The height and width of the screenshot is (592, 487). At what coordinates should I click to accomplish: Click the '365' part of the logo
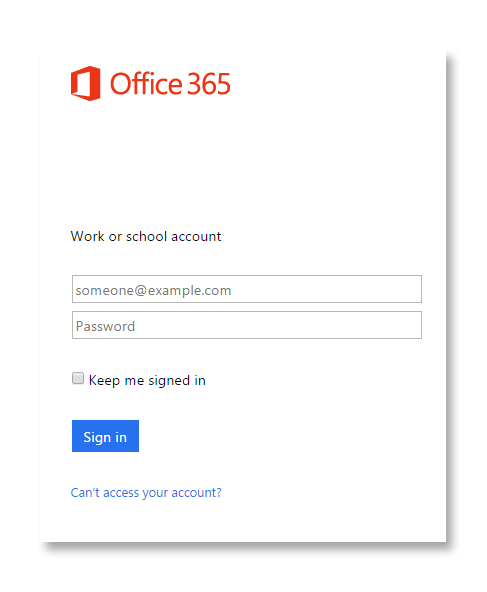coord(209,84)
